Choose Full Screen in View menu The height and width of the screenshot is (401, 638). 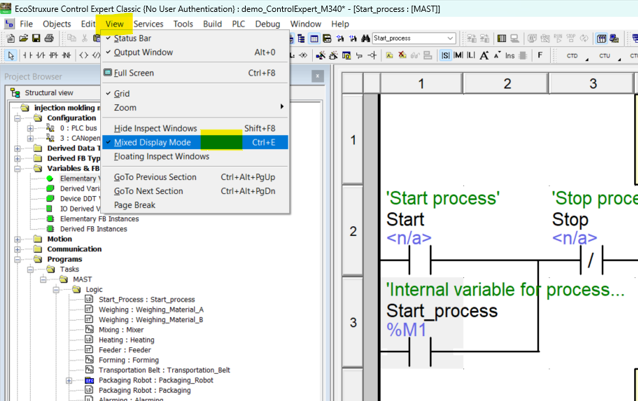(x=195, y=73)
